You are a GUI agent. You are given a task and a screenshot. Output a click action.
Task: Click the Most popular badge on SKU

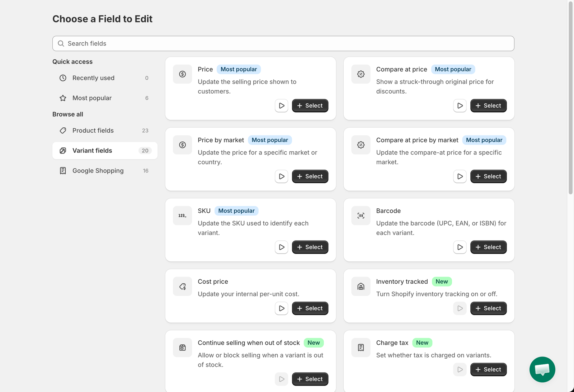pos(236,211)
